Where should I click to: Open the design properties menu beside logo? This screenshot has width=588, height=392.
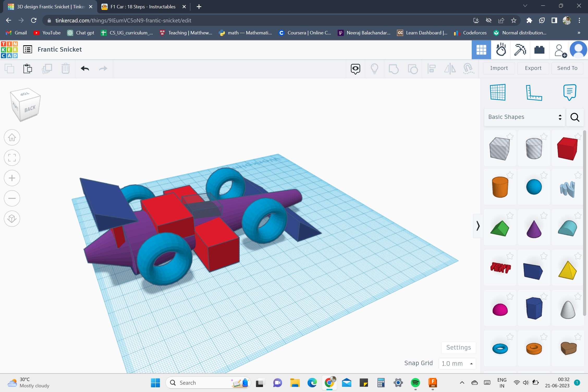click(x=27, y=49)
